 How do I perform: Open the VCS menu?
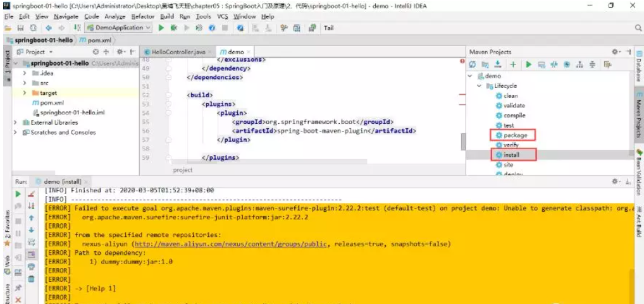223,16
